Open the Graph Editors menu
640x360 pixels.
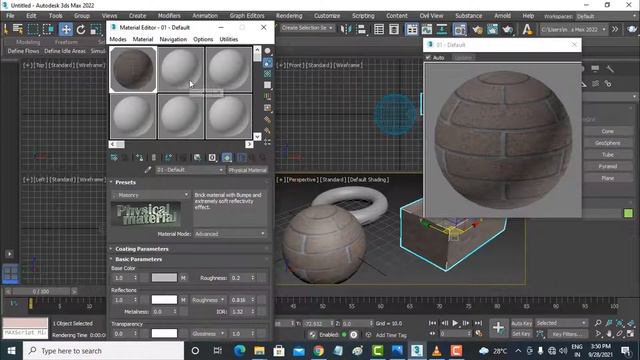click(x=247, y=16)
